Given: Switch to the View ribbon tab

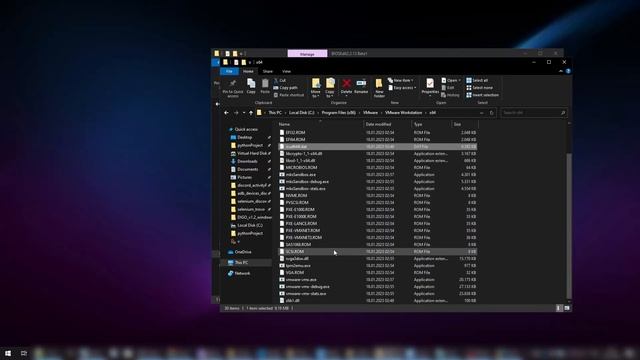Looking at the screenshot, I should pos(287,71).
